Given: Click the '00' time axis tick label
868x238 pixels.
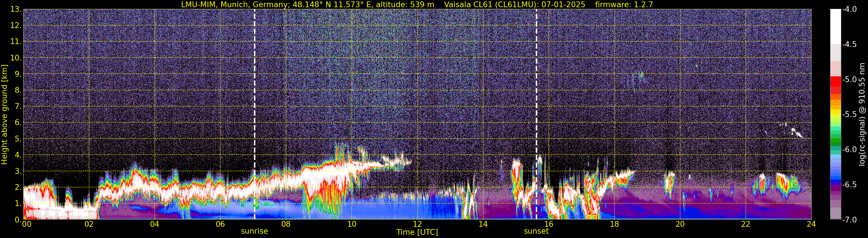Looking at the screenshot, I should [26, 224].
